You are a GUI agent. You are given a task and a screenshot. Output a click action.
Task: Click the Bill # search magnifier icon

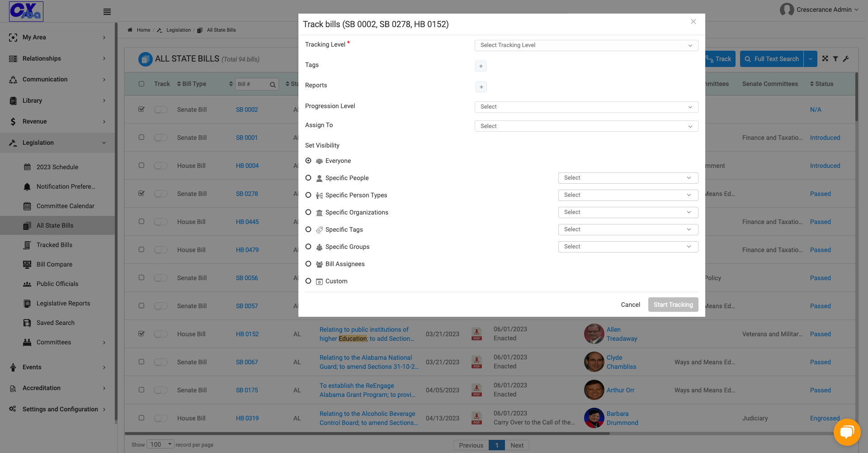pyautogui.click(x=273, y=85)
